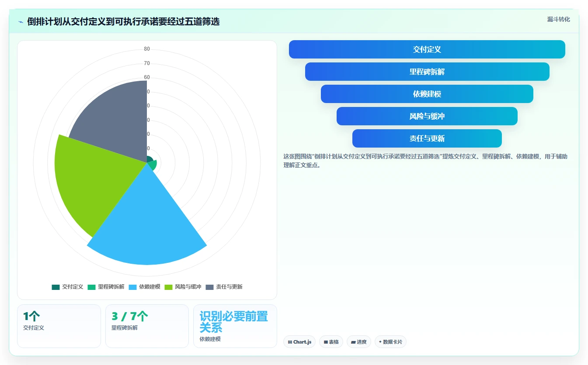Click legend text 责任与更新

229,287
